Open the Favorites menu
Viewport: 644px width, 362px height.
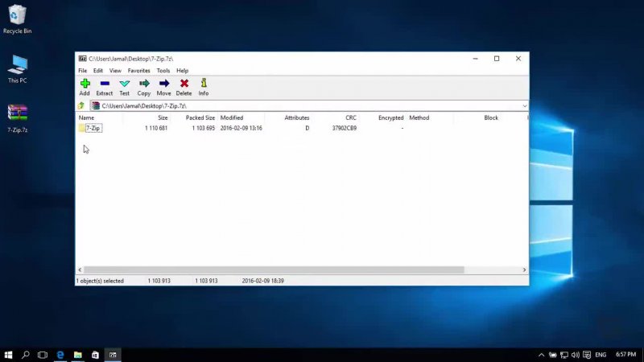(138, 71)
